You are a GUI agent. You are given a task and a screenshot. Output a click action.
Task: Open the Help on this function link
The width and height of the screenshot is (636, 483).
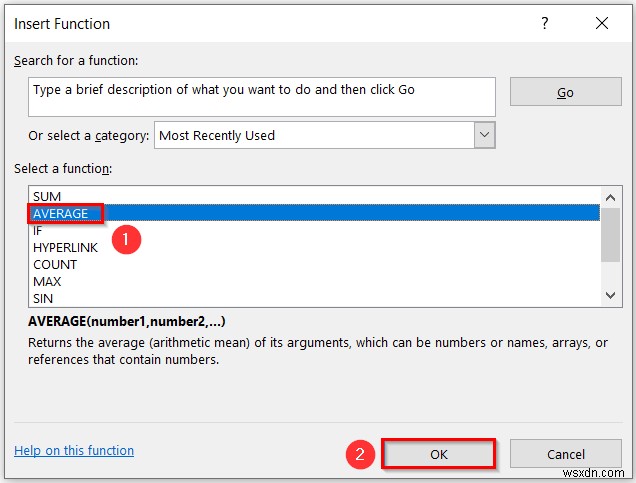tap(74, 451)
